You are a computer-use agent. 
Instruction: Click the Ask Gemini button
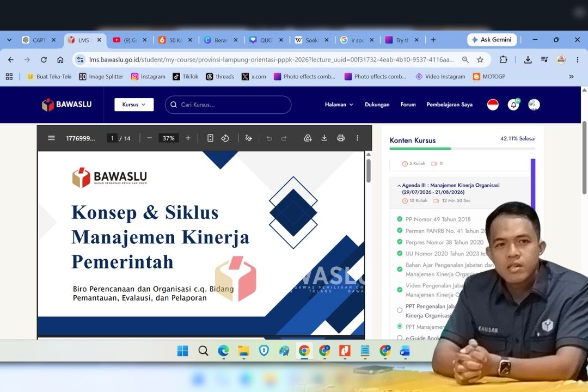[x=492, y=40]
